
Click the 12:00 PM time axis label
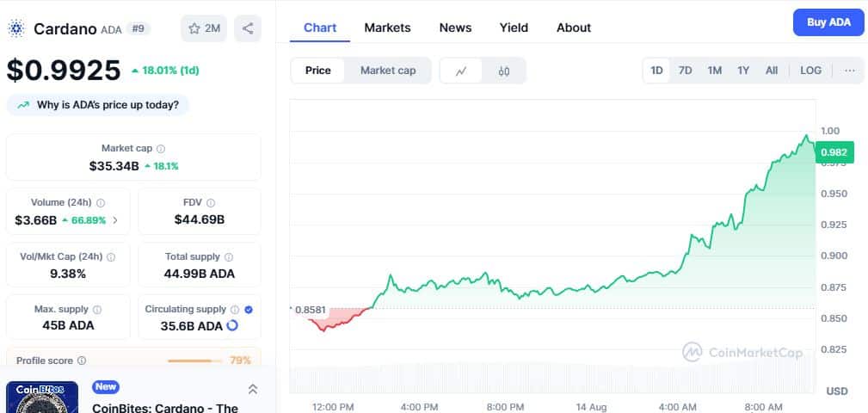point(333,408)
